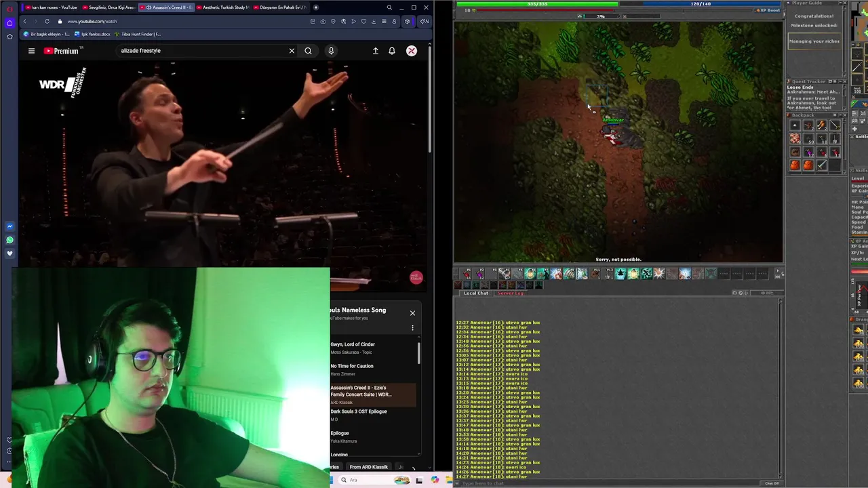Open the YouTube hamburger guide menu
The image size is (868, 488).
31,51
